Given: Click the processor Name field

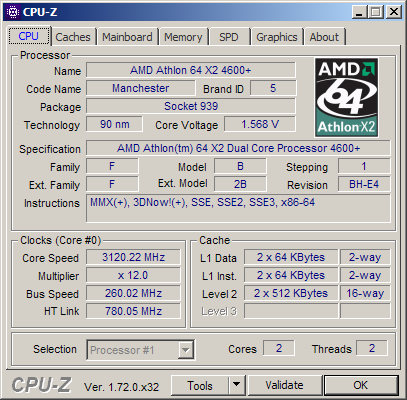Looking at the screenshot, I should pyautogui.click(x=191, y=70).
